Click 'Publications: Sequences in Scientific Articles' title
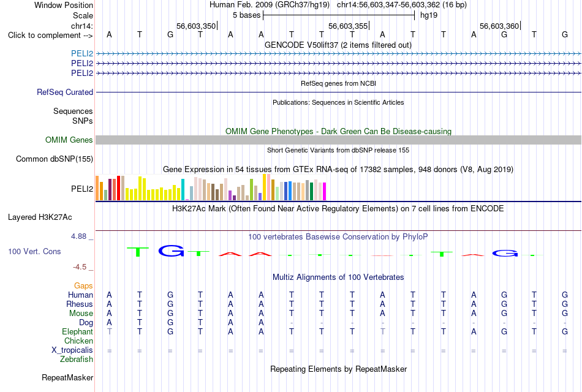Image resolution: width=582 pixels, height=392 pixels. coord(338,102)
